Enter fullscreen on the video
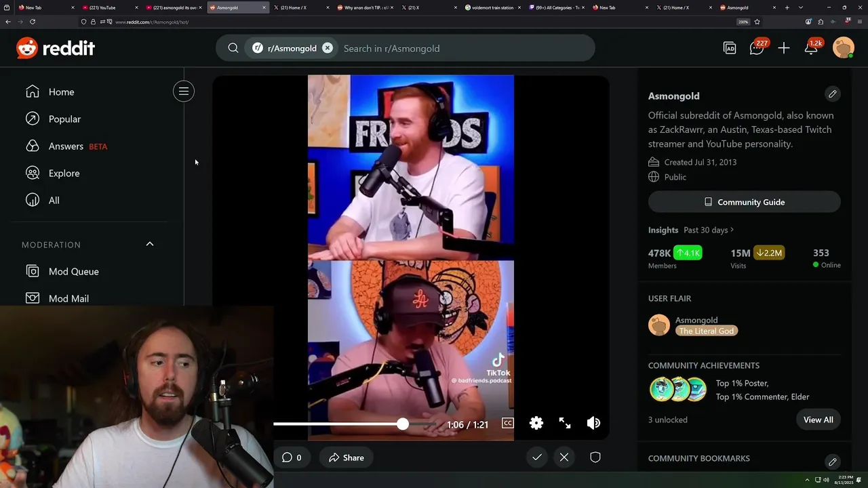This screenshot has width=868, height=488. click(565, 423)
